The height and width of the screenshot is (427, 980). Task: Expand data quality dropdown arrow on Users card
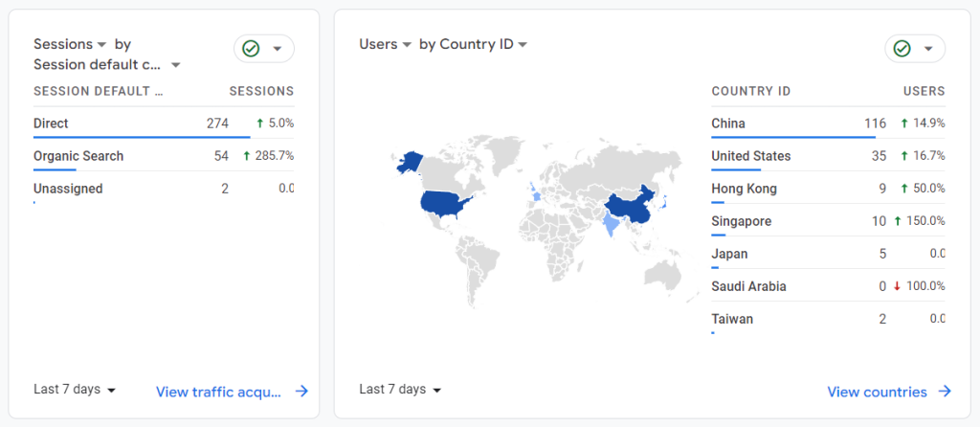(928, 49)
